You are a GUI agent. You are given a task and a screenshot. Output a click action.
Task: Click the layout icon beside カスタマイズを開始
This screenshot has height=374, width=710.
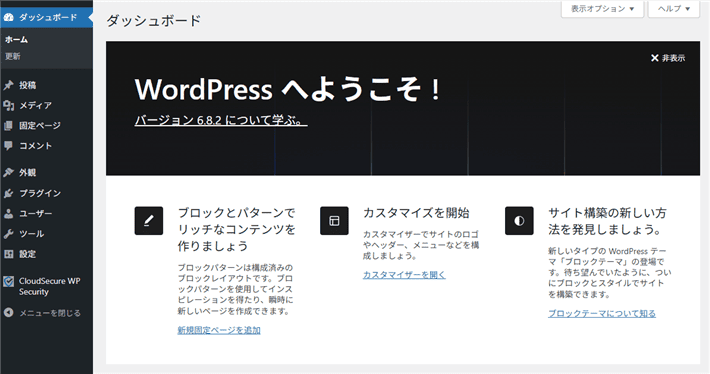334,221
